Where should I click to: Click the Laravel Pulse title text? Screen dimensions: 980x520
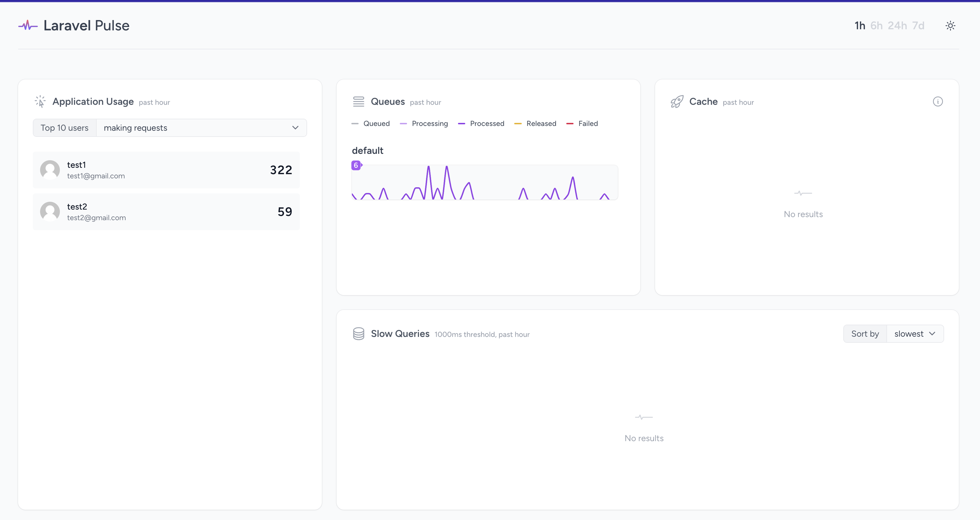(x=86, y=26)
